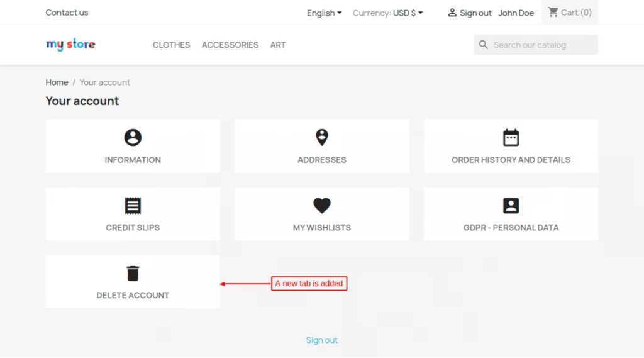Focus the Search our catalog field
This screenshot has height=358, width=644.
click(542, 45)
